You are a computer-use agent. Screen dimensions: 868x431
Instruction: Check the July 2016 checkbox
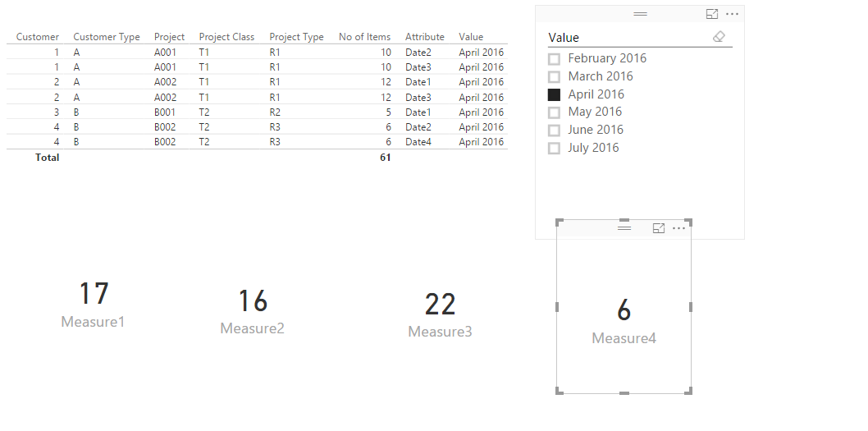554,148
